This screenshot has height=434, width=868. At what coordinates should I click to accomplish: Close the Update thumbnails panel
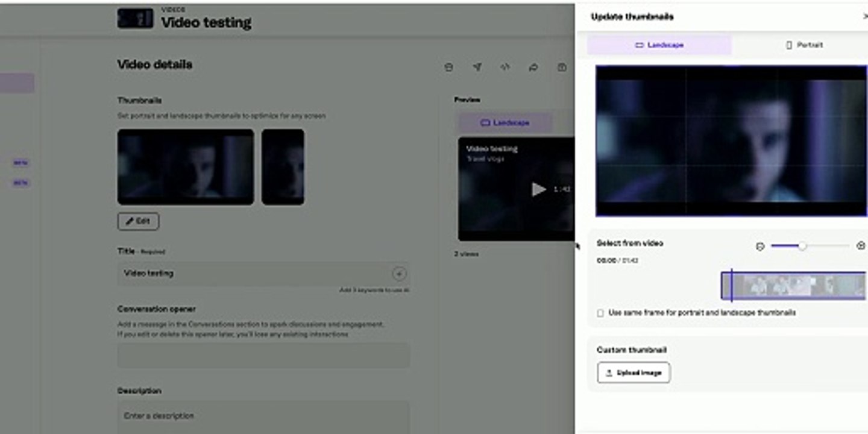[865, 16]
